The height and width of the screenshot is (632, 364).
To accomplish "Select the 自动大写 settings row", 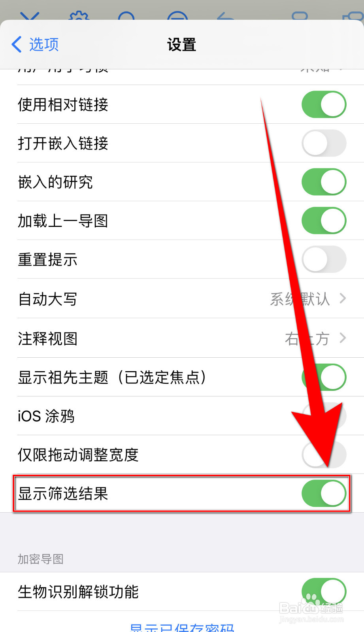I will pyautogui.click(x=182, y=298).
